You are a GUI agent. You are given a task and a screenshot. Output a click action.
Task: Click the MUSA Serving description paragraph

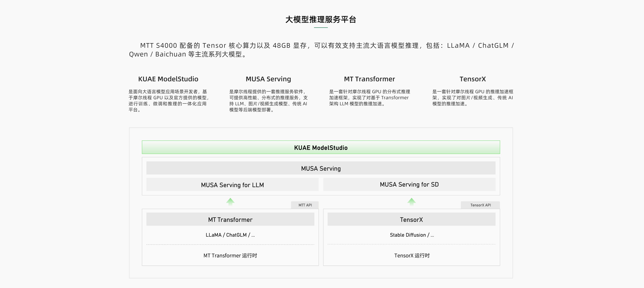268,100
